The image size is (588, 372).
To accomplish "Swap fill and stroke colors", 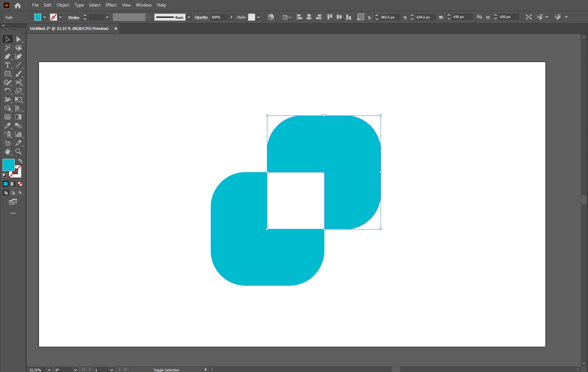I will pos(20,161).
